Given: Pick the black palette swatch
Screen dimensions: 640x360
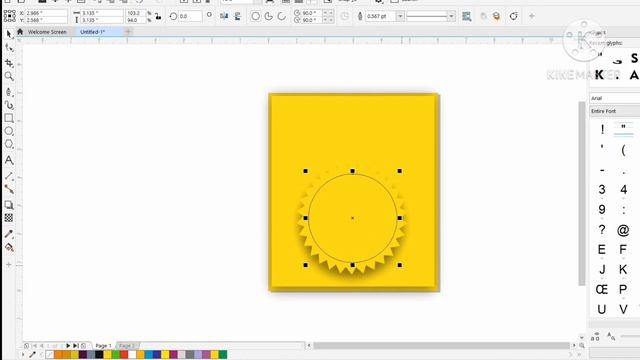Looking at the screenshot, I should click(99, 355).
